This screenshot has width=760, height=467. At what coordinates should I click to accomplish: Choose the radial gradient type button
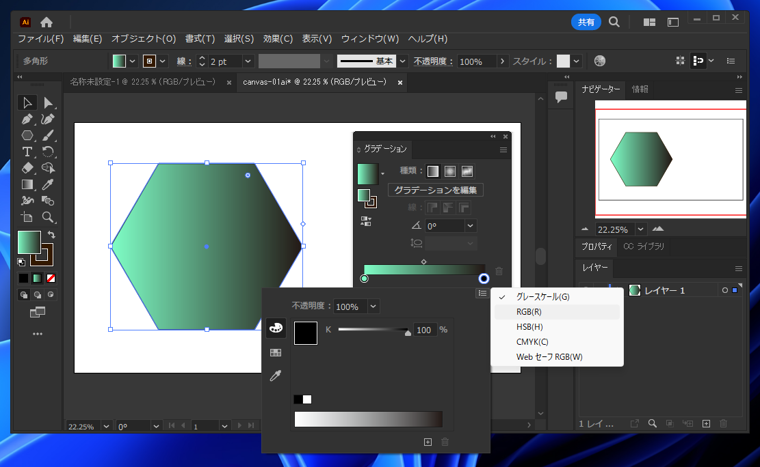pos(450,171)
